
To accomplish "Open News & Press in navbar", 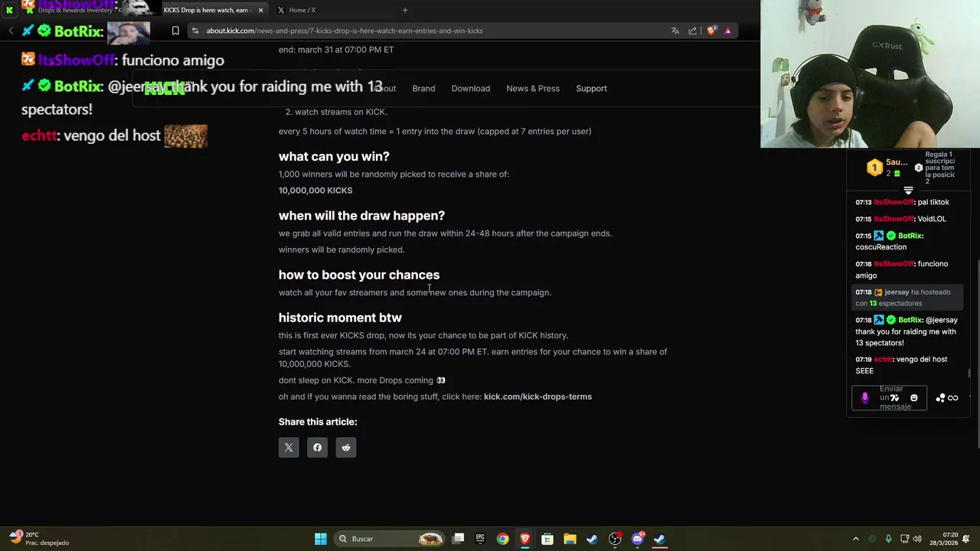I will point(533,88).
